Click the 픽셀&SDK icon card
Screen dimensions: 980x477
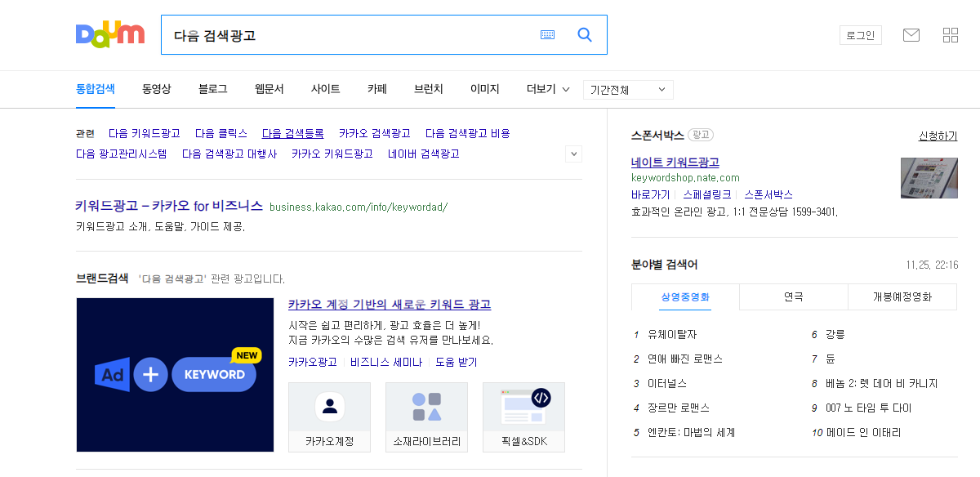[x=524, y=417]
